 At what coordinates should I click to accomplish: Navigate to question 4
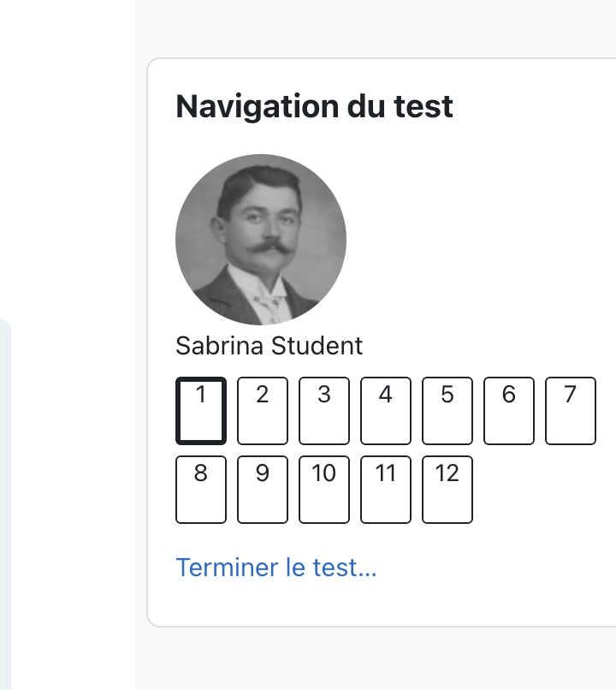386,411
